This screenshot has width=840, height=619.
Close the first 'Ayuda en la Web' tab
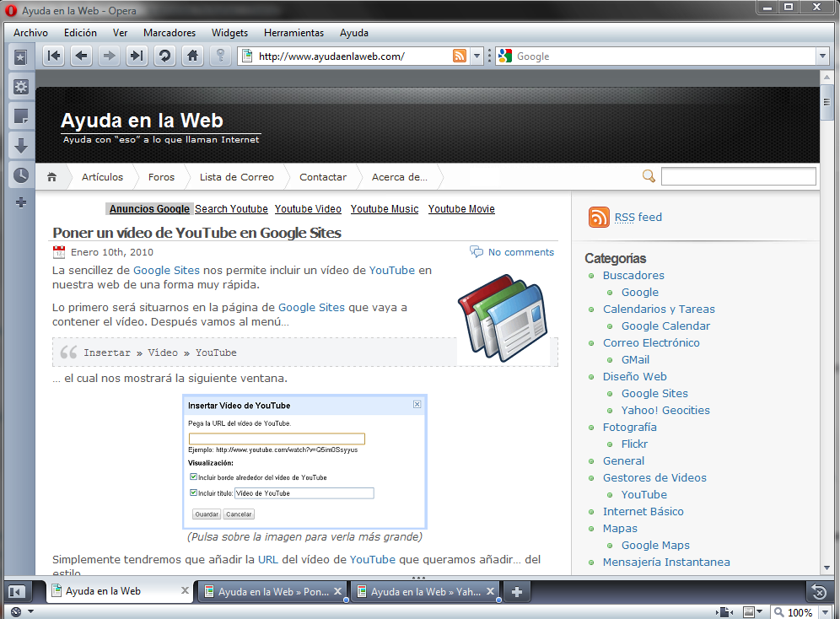185,590
